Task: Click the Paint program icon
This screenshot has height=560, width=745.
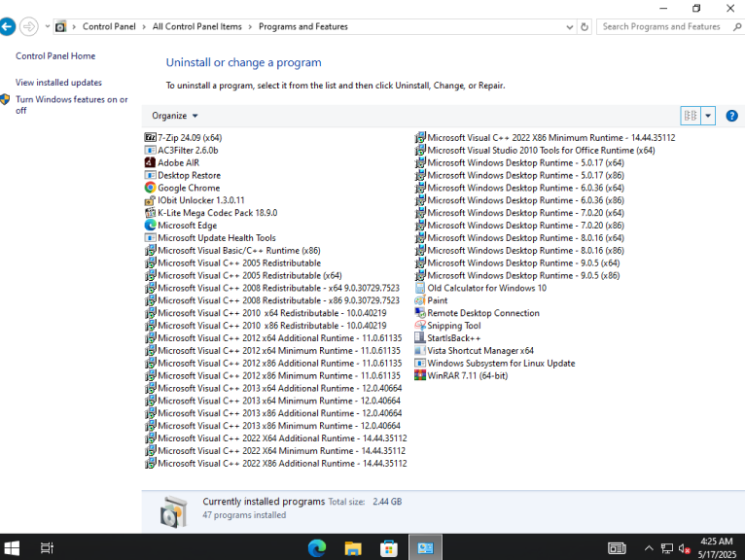Action: (x=420, y=300)
